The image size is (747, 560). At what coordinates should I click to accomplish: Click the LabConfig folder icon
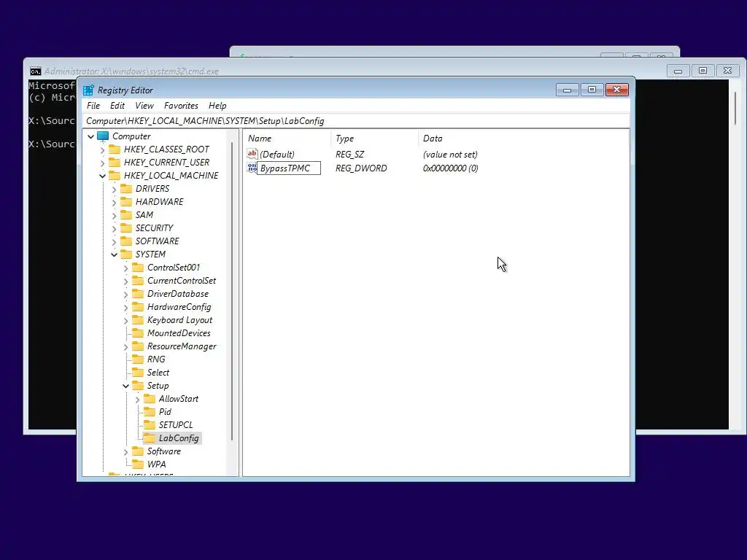pyautogui.click(x=150, y=438)
